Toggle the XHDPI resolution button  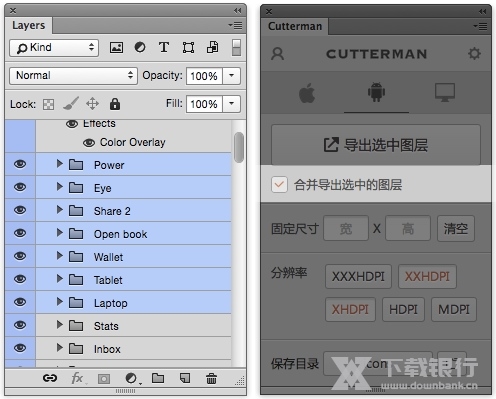click(350, 310)
